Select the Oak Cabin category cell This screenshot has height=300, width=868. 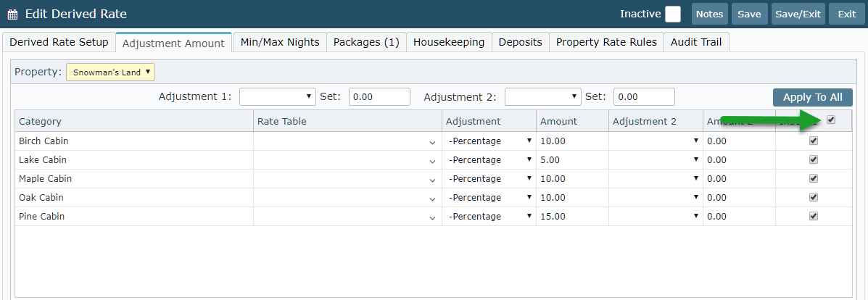point(134,198)
